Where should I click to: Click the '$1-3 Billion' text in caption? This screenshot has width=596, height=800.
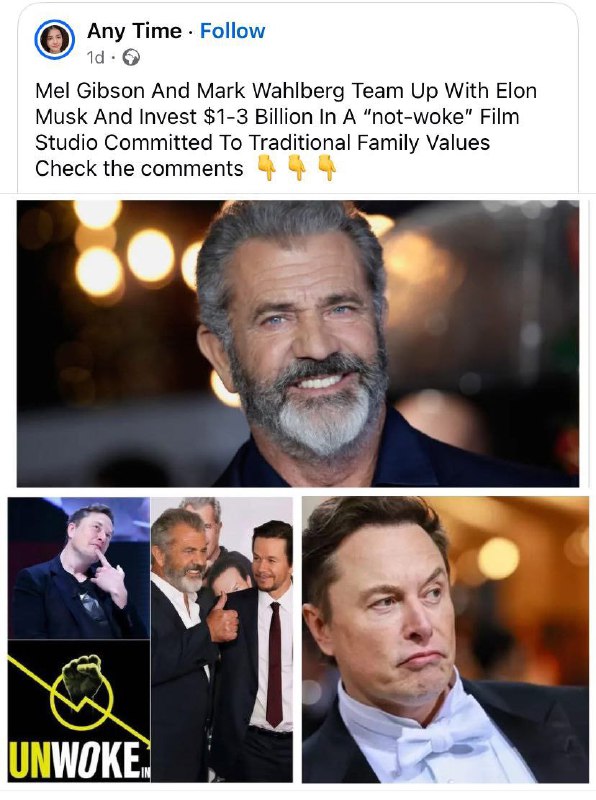point(258,117)
